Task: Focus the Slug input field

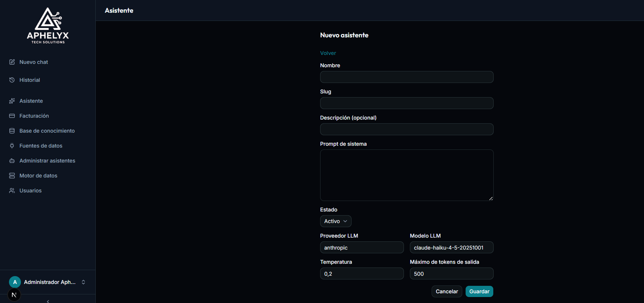Action: 407,103
